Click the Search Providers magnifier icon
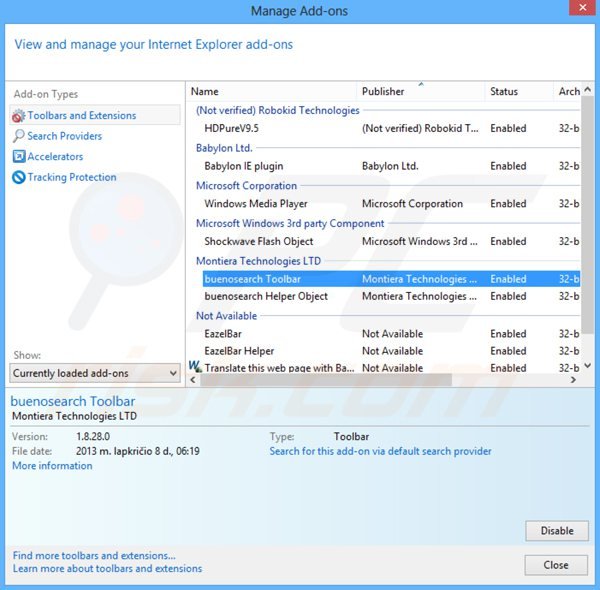Image resolution: width=600 pixels, height=590 pixels. click(x=18, y=136)
